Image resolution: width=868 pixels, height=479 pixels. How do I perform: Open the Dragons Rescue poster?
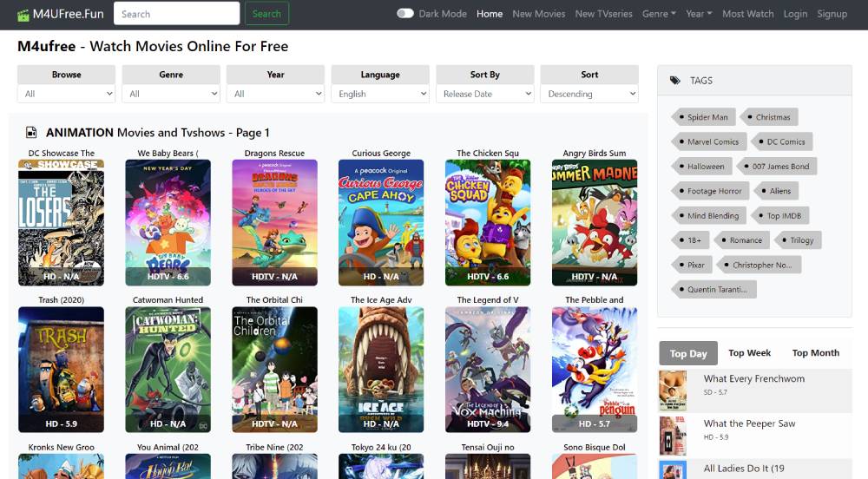[274, 223]
